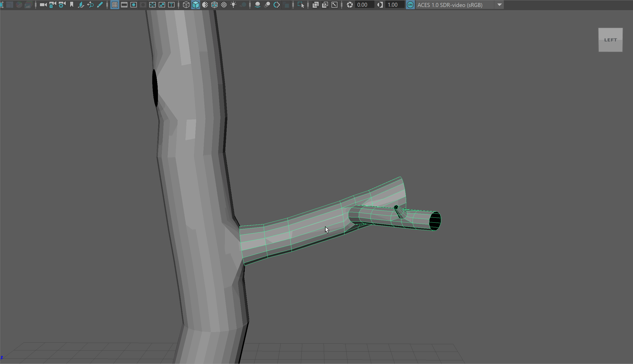633x364 pixels.
Task: Toggle textured display checker icon
Action: (224, 5)
